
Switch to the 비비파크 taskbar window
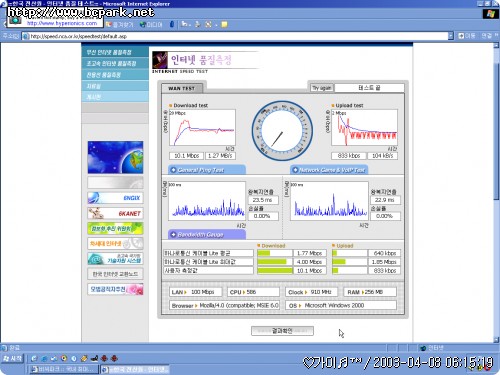tap(63, 369)
